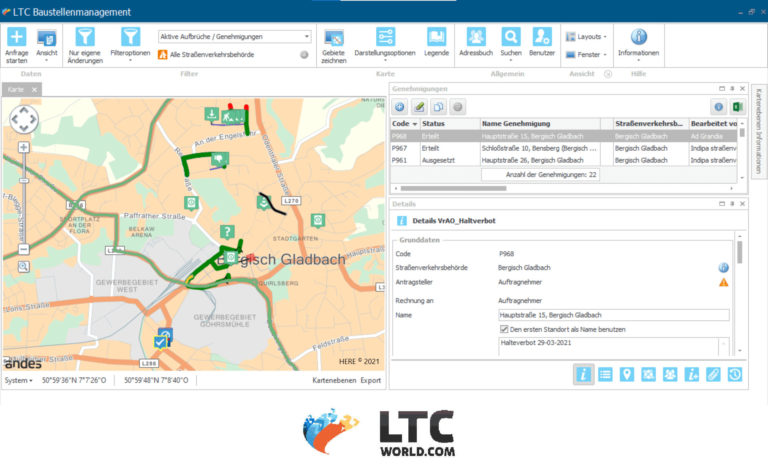Click the Genehmigungen horizontal scrollbar
Screen dimensions: 768x472
[453, 189]
